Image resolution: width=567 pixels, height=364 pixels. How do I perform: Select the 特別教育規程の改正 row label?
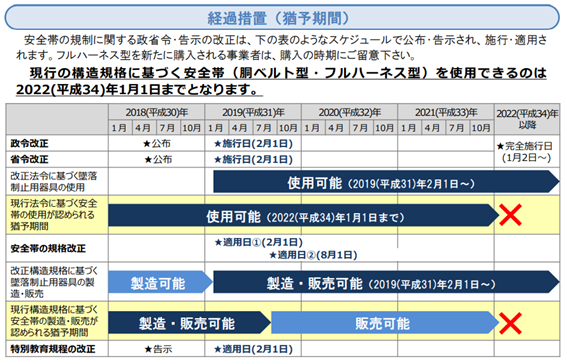point(53,349)
